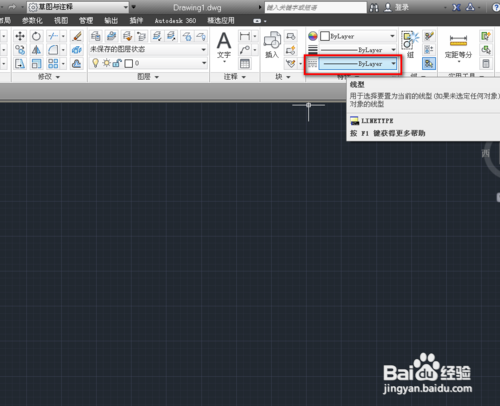Image resolution: width=500 pixels, height=406 pixels.
Task: Open the Quick Calculator icon
Action: coord(486,63)
